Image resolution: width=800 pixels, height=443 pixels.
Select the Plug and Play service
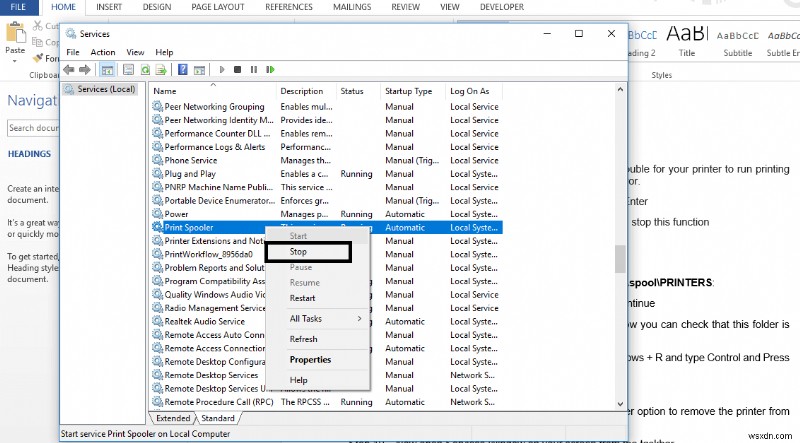coord(327,174)
